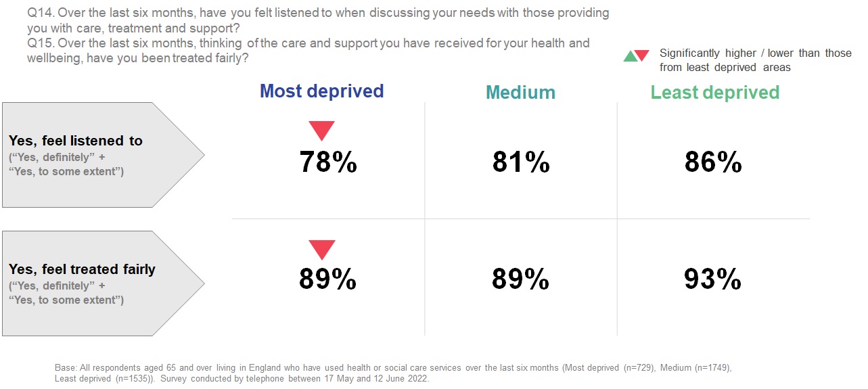Click the "Yes, feel treated fairly" arrow label
The width and height of the screenshot is (868, 389).
[82, 269]
